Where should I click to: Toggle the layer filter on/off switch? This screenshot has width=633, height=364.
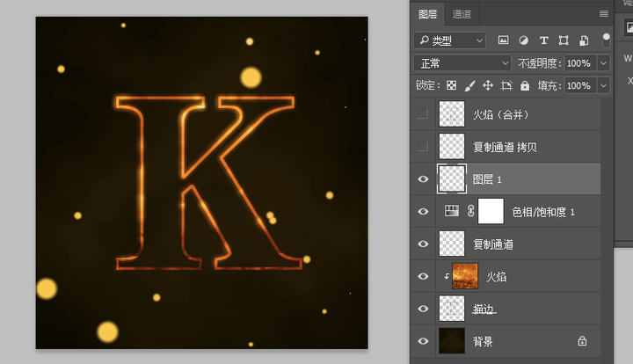click(607, 39)
